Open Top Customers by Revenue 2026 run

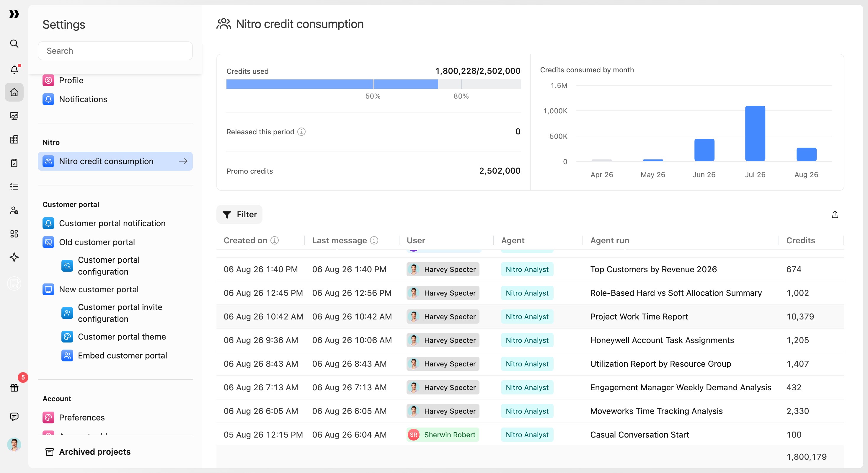tap(653, 269)
